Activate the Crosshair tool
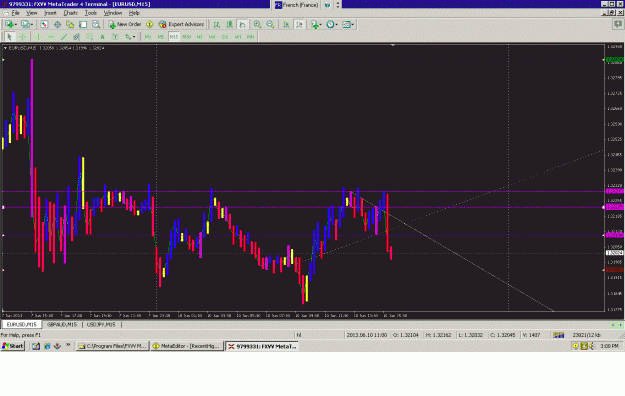This screenshot has width=625, height=396. tap(23, 37)
